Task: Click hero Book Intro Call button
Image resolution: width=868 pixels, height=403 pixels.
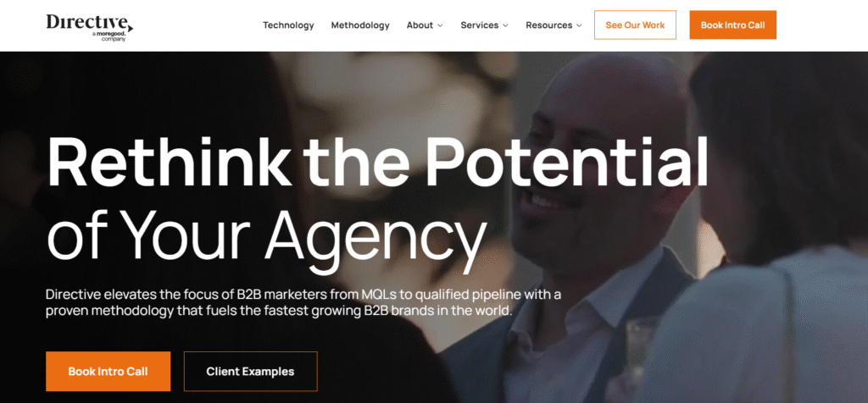Action: click(108, 372)
